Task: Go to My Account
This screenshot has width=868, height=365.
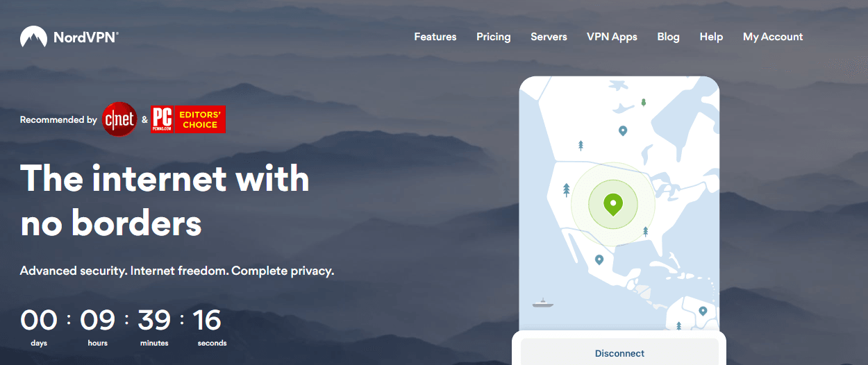Action: 773,37
